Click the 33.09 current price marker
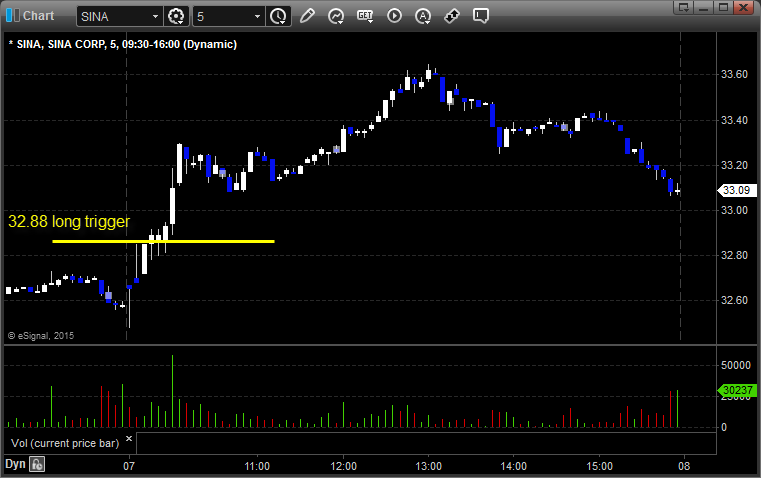 [x=737, y=190]
